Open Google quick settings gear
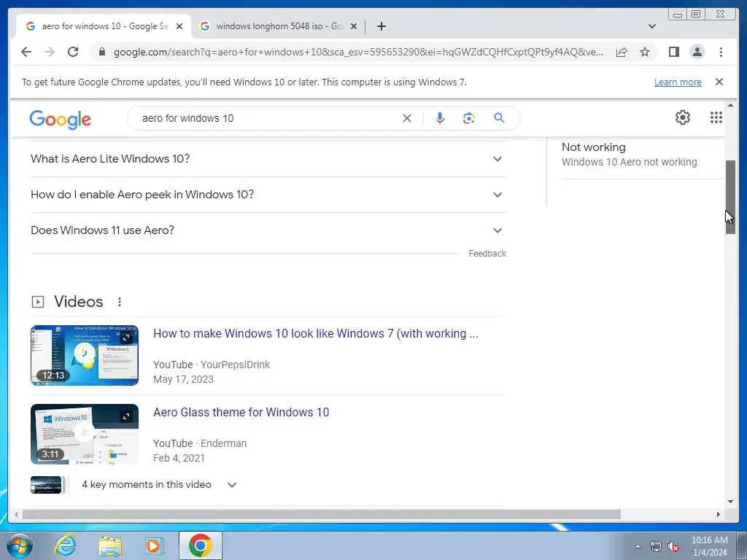747x560 pixels. click(682, 117)
